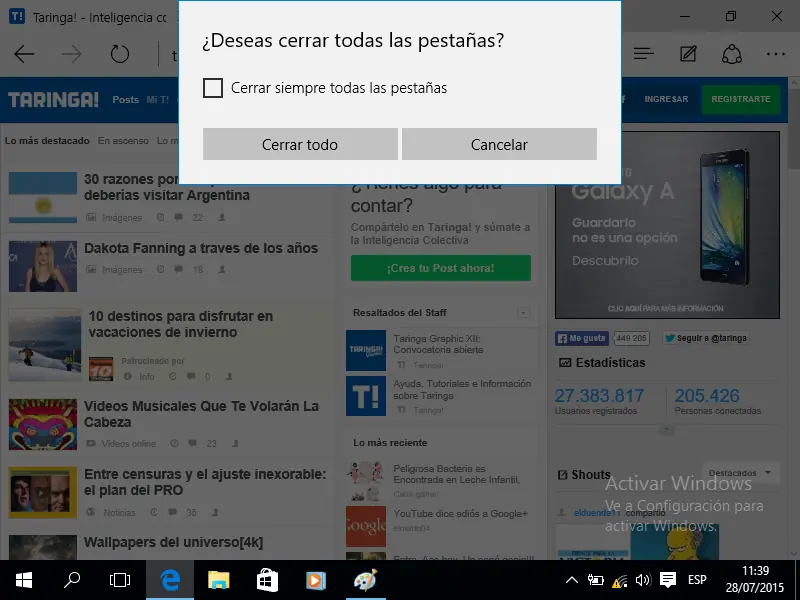Screen dimensions: 800x600
Task: Open 'Peligrosa Bacteria es Encontrada en Leche Infantil'
Action: [457, 474]
